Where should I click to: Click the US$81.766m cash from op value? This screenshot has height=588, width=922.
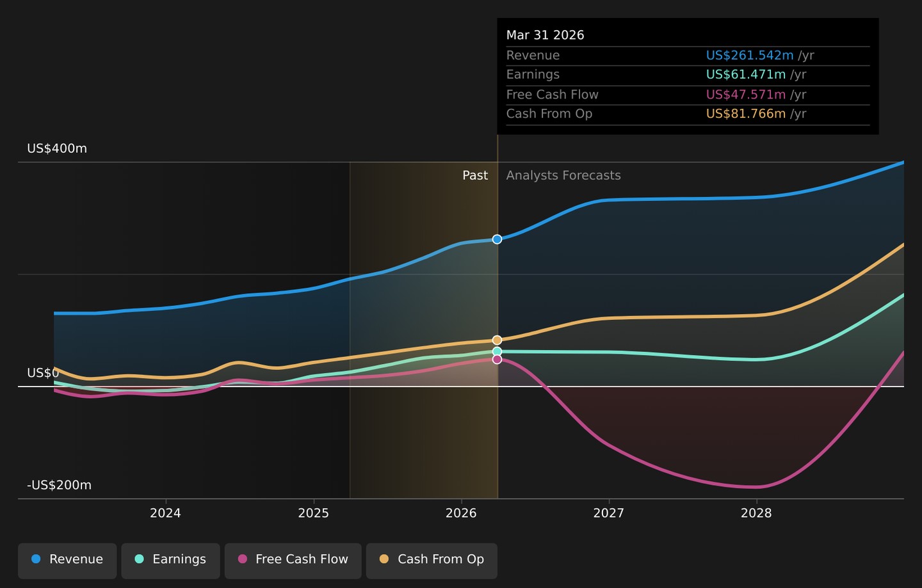746,114
